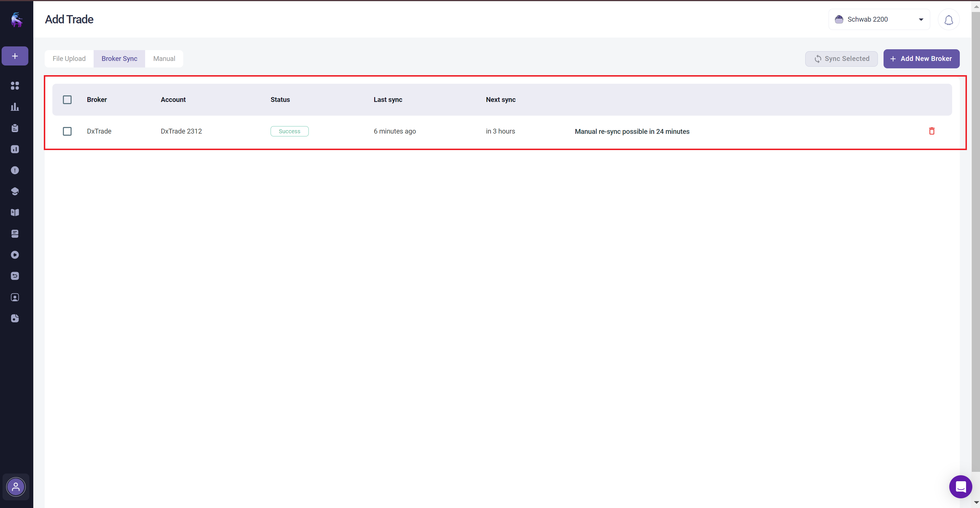Click the user profile avatar in sidebar

16,486
